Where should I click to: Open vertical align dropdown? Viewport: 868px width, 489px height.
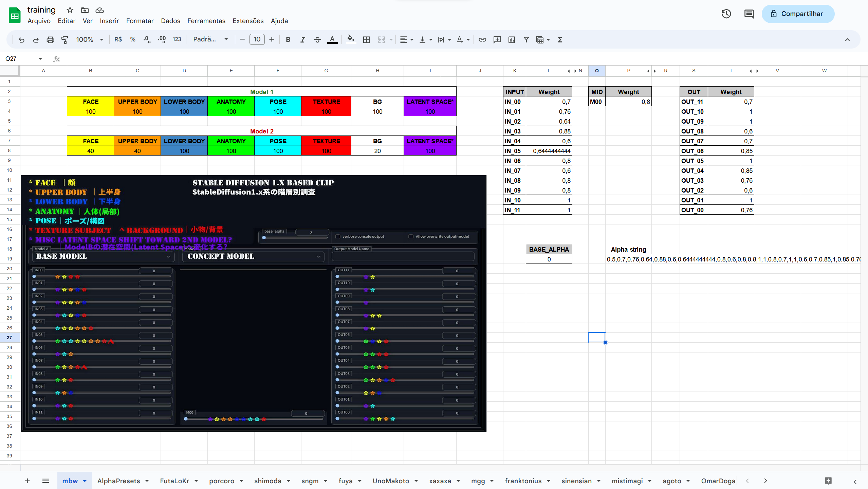point(425,40)
